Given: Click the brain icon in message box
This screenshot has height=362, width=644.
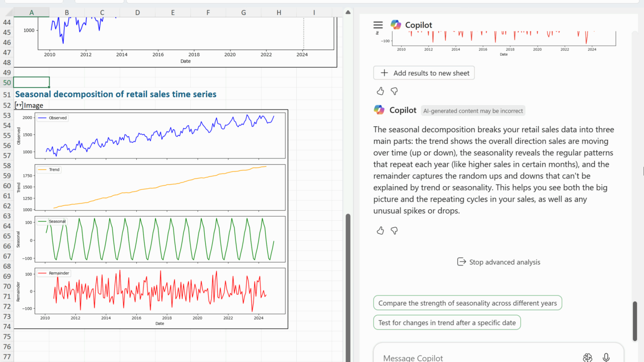Looking at the screenshot, I should 587,357.
